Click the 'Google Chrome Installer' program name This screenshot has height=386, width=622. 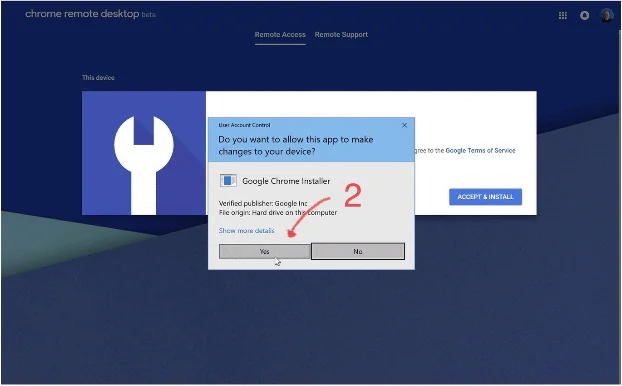(286, 181)
